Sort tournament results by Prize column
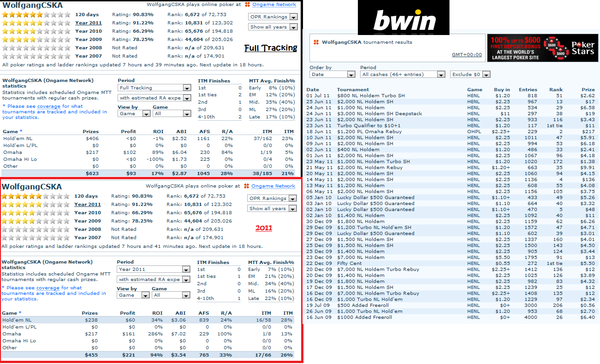600x364 pixels. coord(588,90)
